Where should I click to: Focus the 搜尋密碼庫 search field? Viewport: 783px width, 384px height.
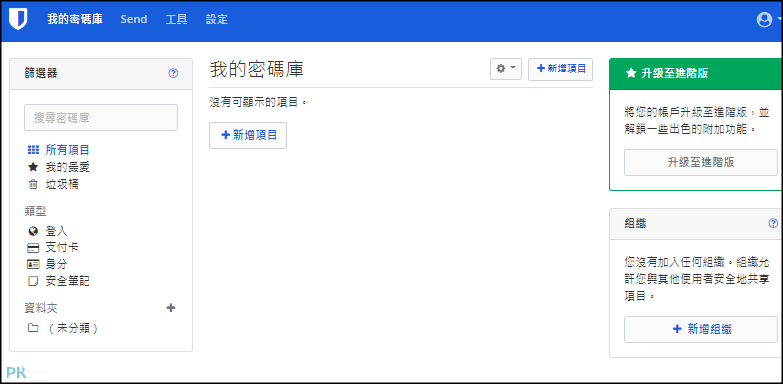(101, 118)
